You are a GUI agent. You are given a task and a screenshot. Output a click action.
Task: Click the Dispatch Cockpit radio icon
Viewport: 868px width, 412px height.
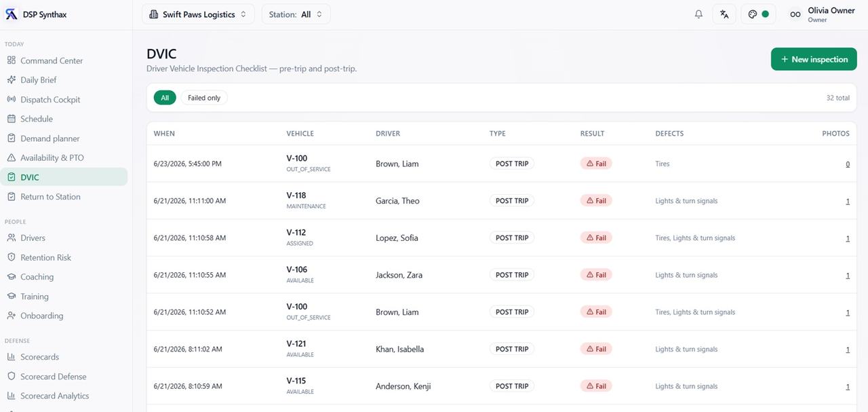click(12, 99)
